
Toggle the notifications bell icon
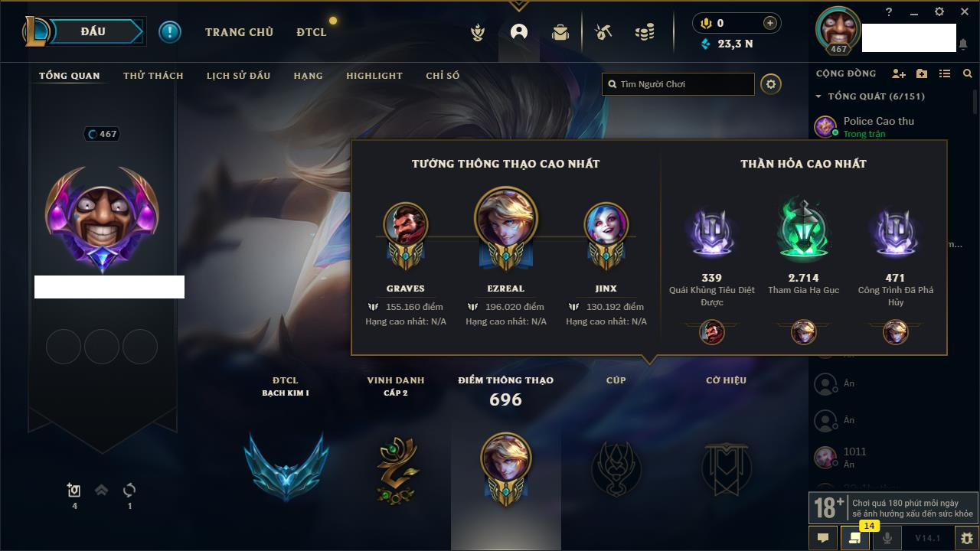click(963, 44)
